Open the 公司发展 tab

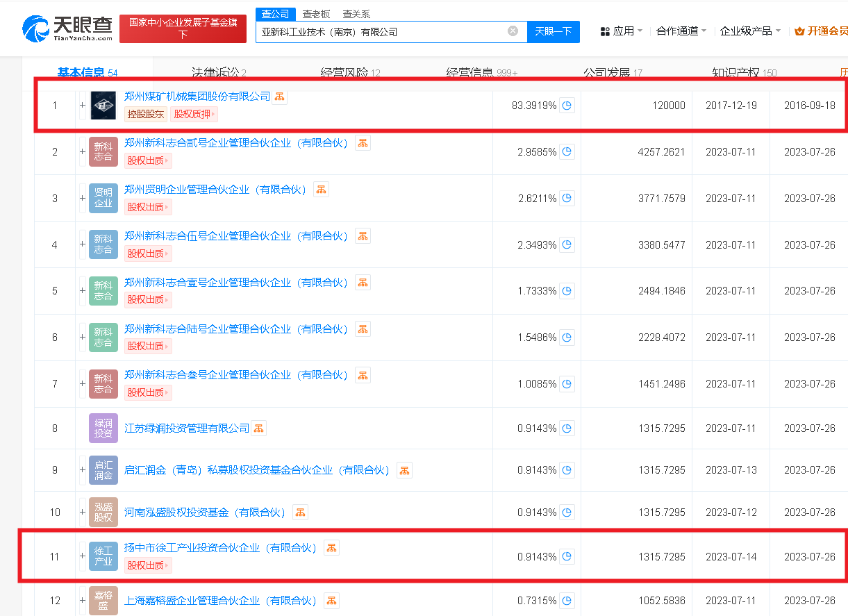(613, 72)
